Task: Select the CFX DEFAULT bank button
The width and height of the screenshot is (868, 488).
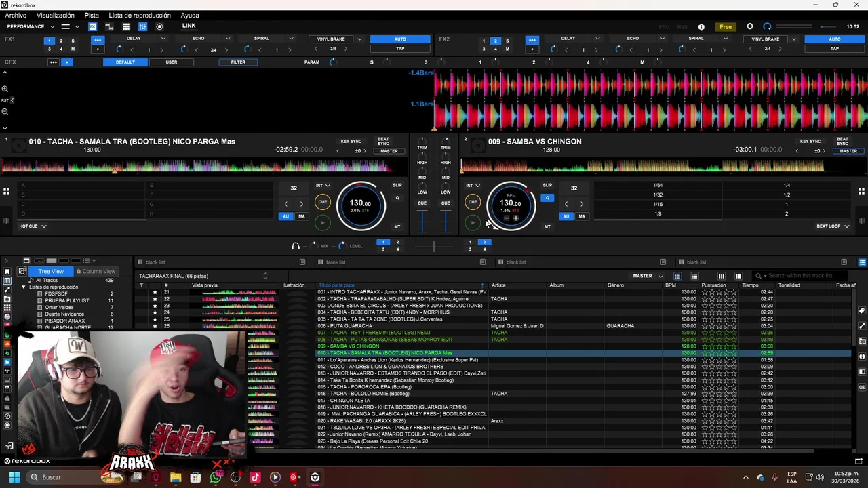Action: point(125,62)
